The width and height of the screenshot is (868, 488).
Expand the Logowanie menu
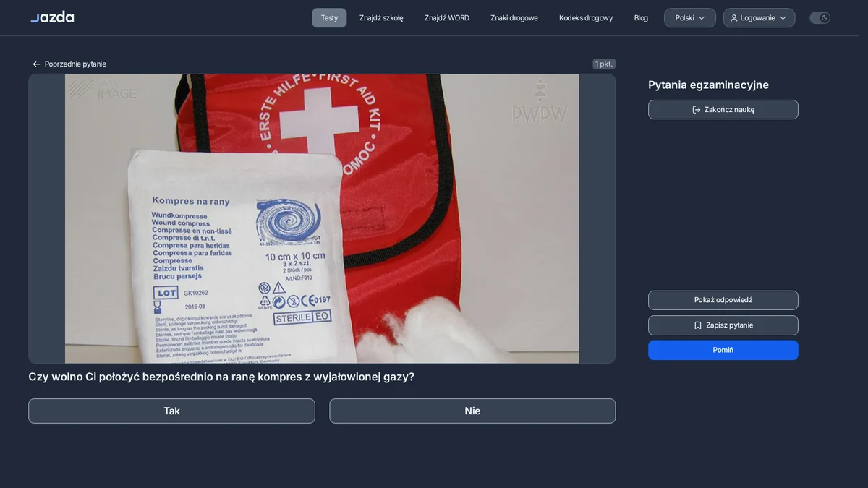pos(759,18)
